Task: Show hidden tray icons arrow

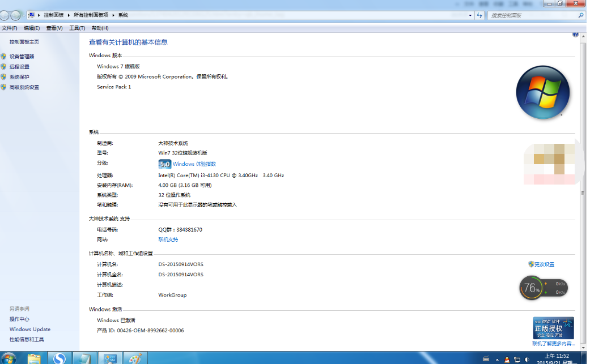Action: tap(497, 359)
